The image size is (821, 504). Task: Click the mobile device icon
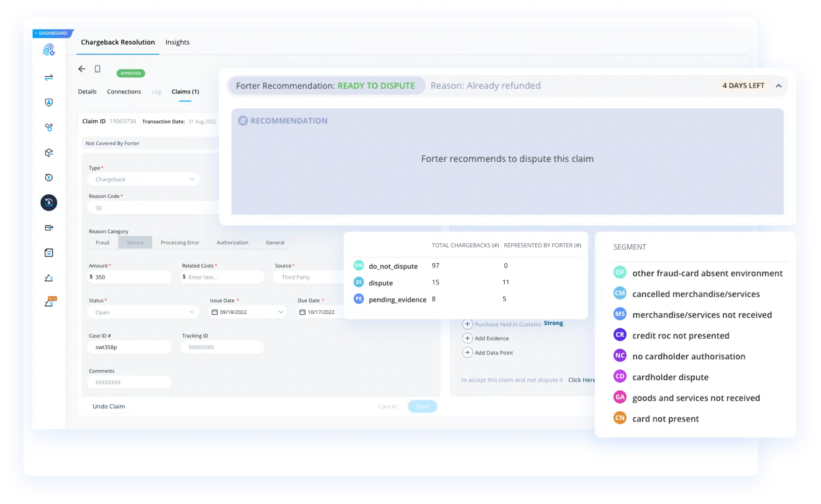pos(98,69)
